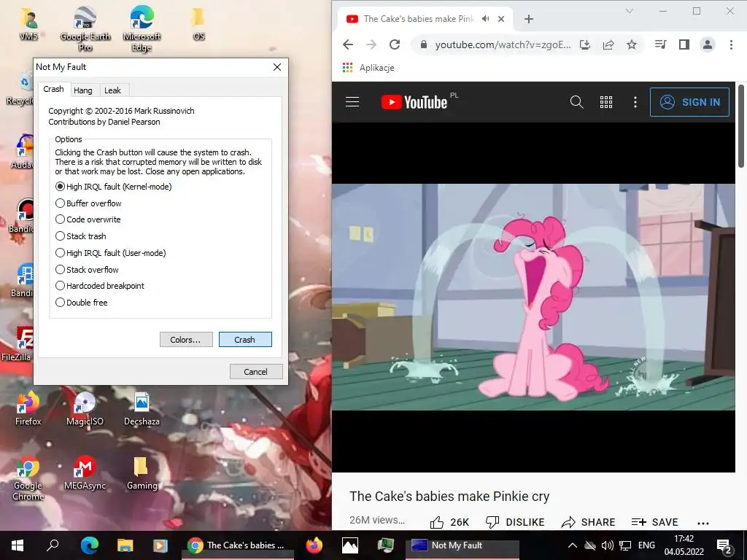
Task: Click Not My Fault taskbar button
Action: pos(462,545)
